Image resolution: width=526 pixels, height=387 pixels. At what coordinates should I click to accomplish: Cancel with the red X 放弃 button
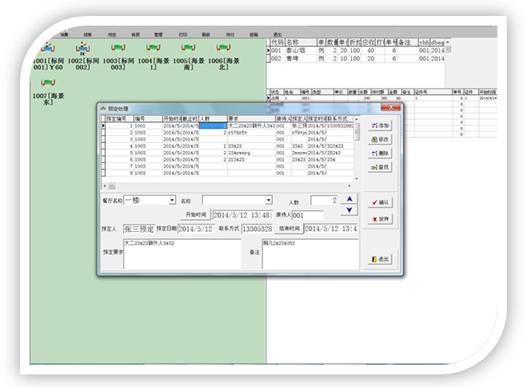380,219
